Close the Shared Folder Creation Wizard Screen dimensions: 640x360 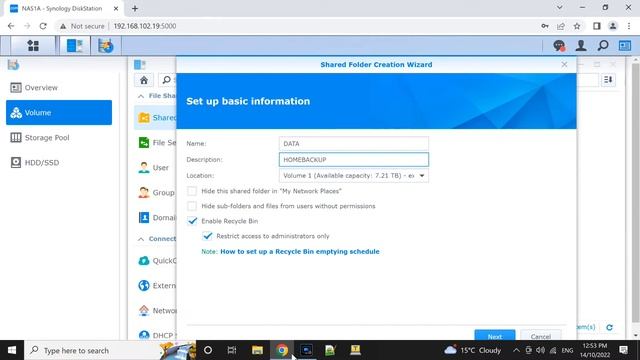[564, 64]
